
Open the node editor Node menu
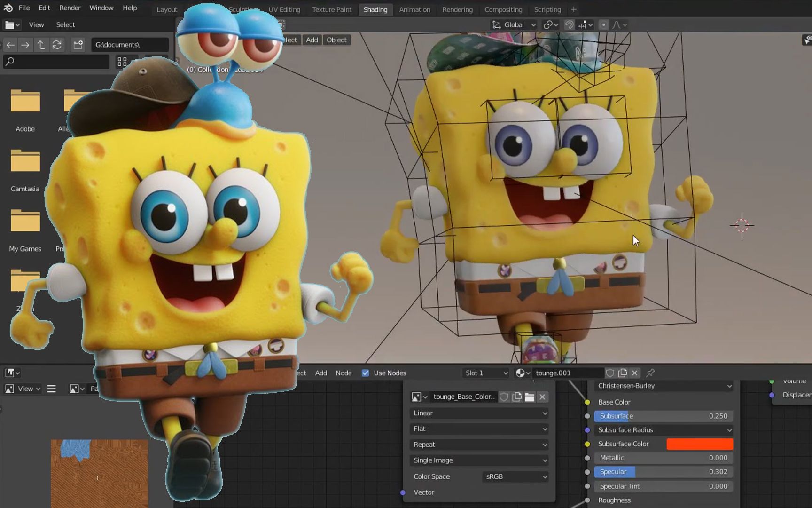(x=344, y=373)
